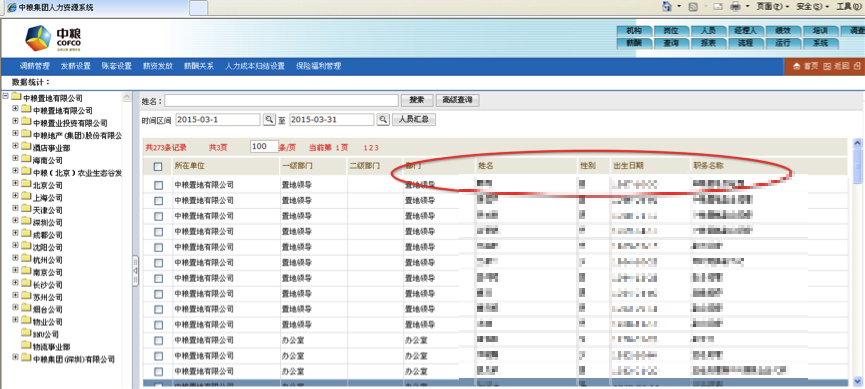865x389 pixels.
Task: Click the icon beside 返回
Action: pyautogui.click(x=827, y=66)
